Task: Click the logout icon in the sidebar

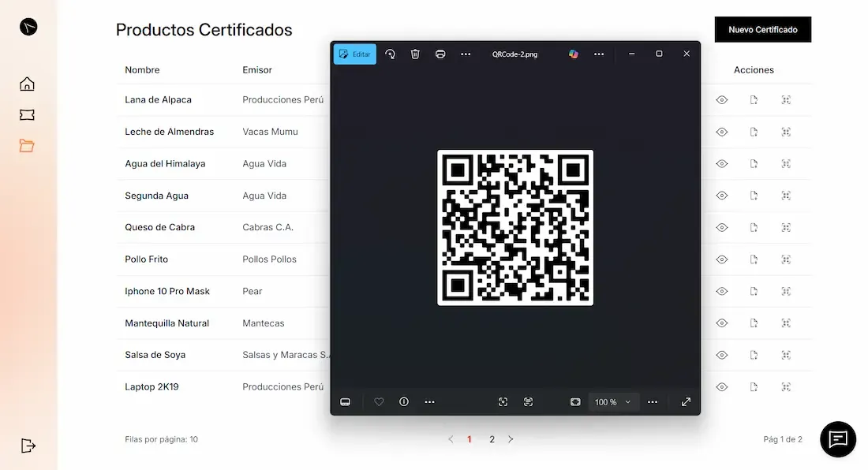Action: (28, 446)
